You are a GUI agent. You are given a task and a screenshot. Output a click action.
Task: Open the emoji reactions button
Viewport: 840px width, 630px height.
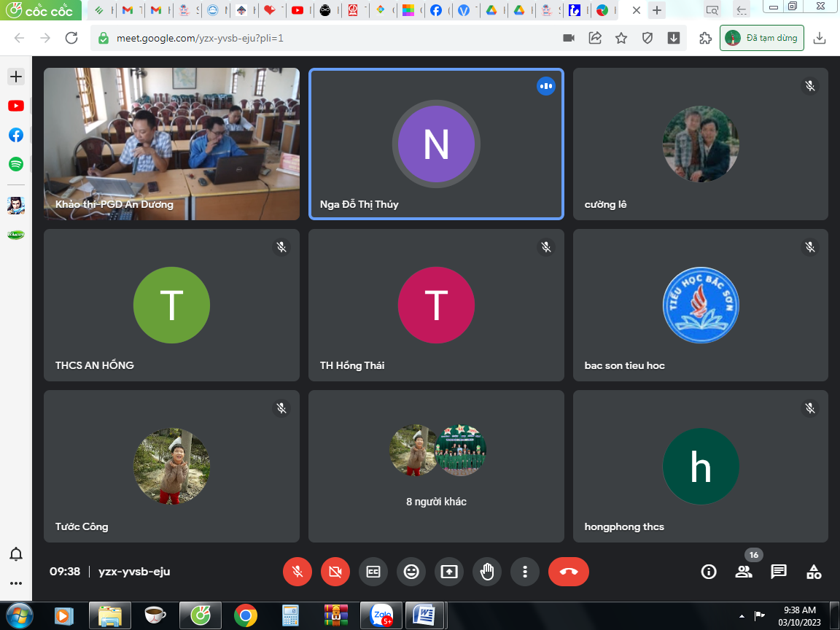411,572
